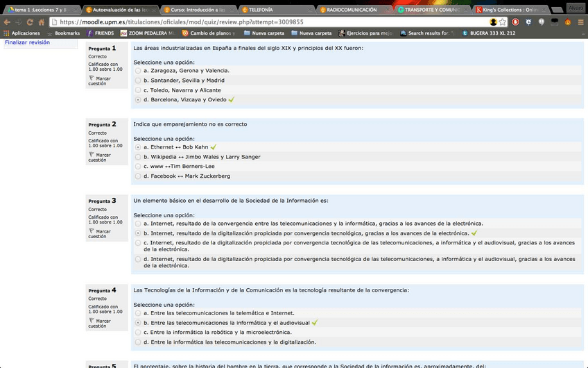Choose option b. Wikipedia ↔ Jimbo Wales

click(138, 157)
